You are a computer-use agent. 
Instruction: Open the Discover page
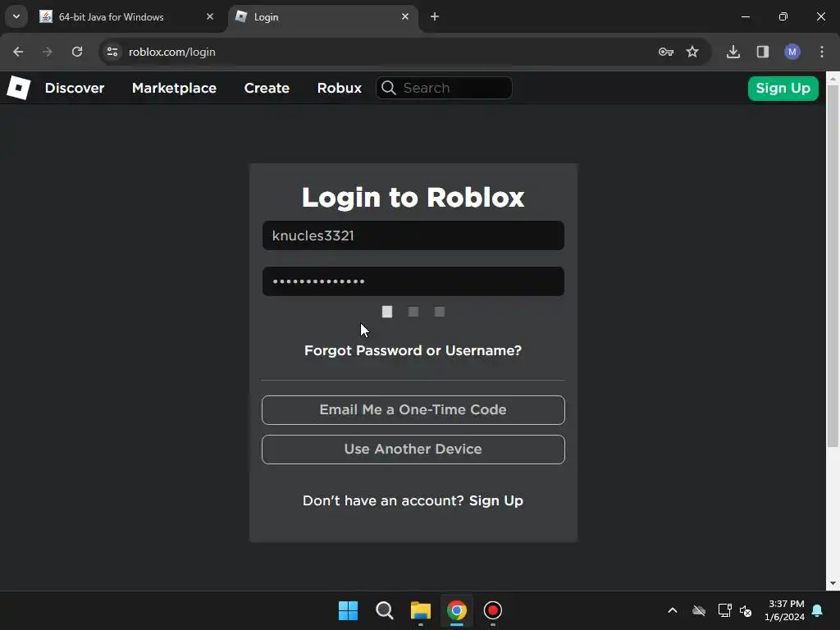click(75, 88)
